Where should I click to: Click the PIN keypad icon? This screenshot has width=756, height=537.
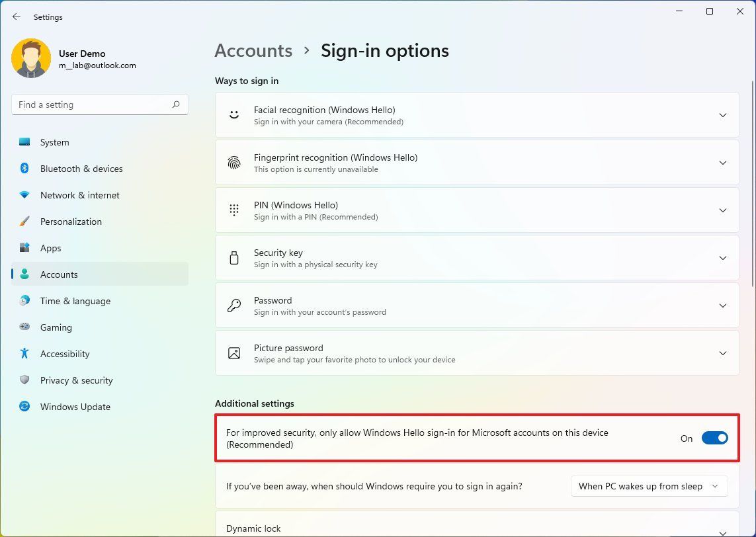pos(234,210)
